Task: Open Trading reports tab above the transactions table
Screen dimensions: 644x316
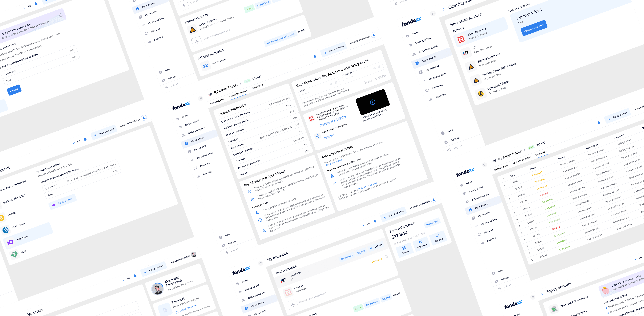Action: [500, 168]
